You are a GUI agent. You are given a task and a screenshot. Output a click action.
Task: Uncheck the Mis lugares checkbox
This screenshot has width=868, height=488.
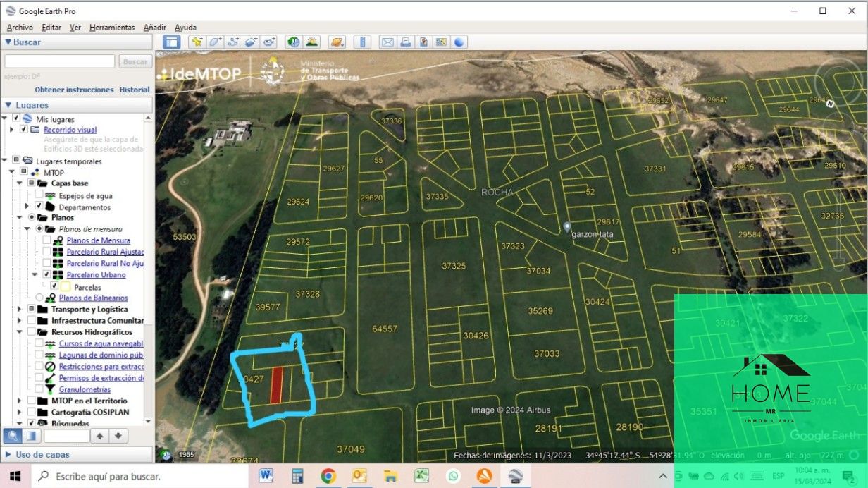(x=16, y=118)
